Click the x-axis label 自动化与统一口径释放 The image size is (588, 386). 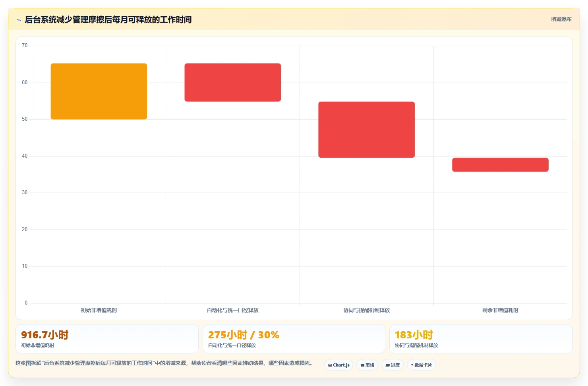coord(233,310)
